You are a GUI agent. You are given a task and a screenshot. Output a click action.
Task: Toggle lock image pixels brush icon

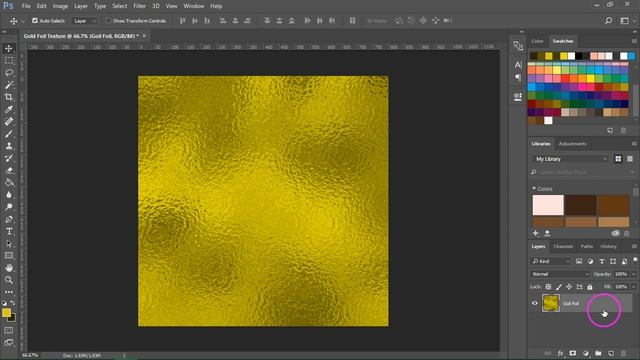(x=559, y=287)
